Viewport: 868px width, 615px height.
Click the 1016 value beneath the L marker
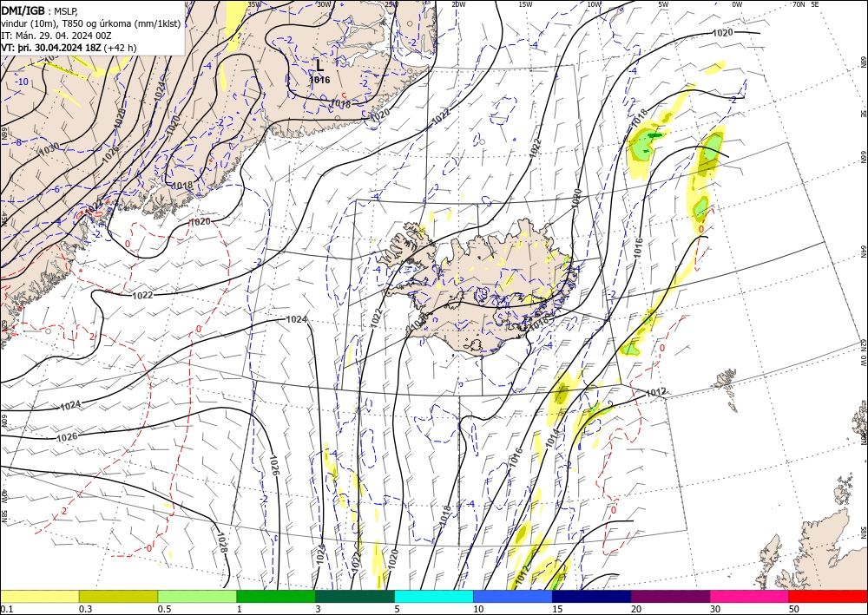click(319, 80)
